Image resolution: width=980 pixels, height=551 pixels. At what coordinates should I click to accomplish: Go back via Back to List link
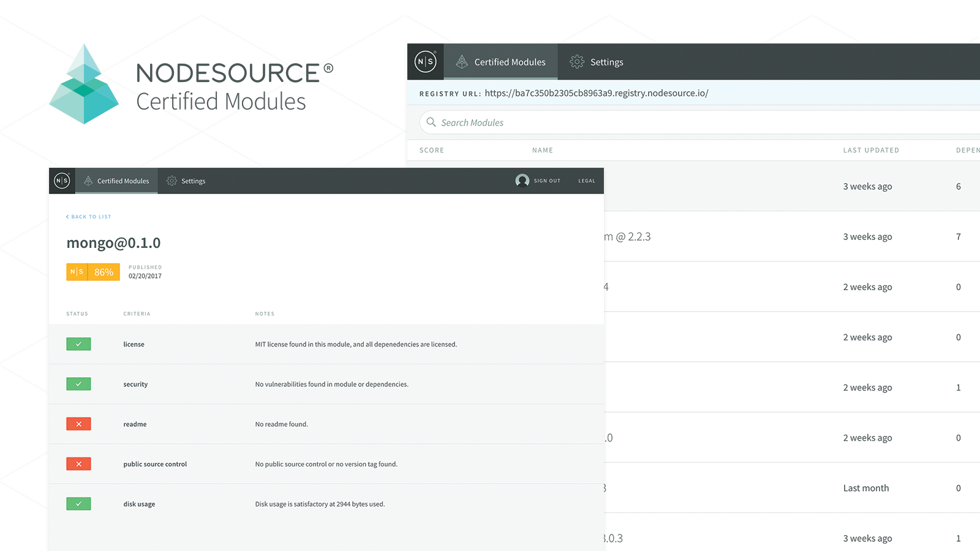[89, 217]
